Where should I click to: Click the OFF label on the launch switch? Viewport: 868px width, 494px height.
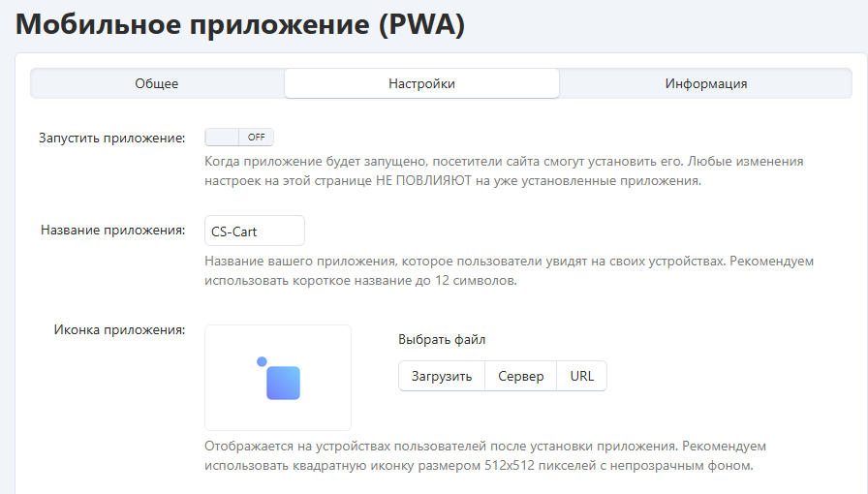click(257, 138)
